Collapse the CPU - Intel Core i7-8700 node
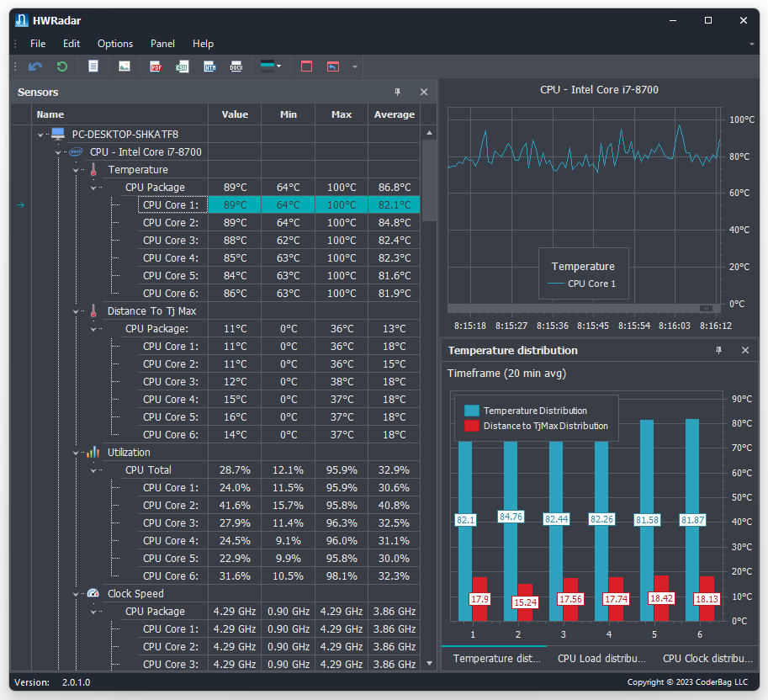The width and height of the screenshot is (768, 700). pyautogui.click(x=58, y=152)
